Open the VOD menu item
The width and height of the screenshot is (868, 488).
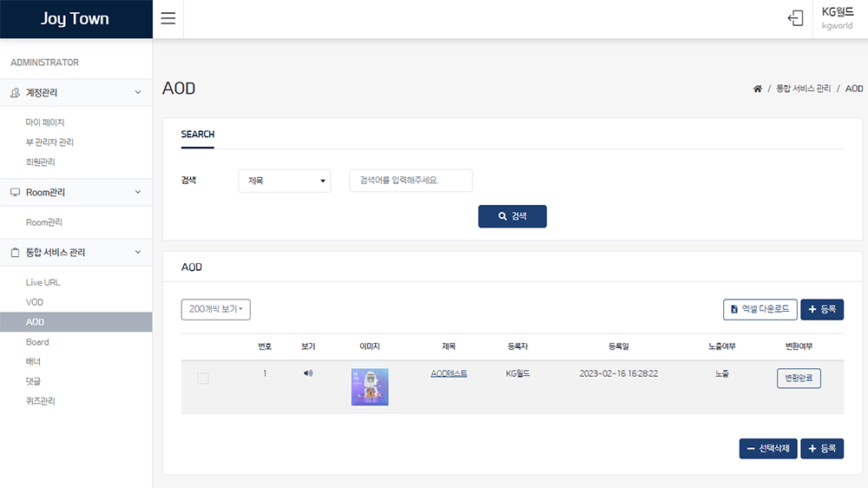(35, 302)
